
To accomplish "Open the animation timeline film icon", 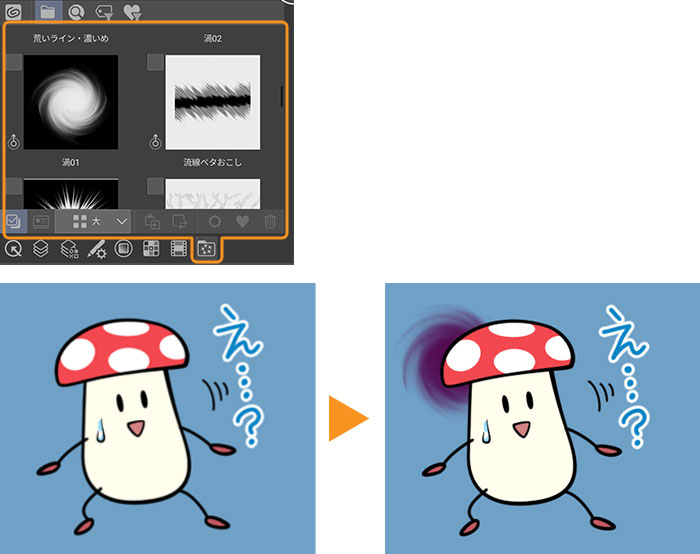I will [180, 249].
